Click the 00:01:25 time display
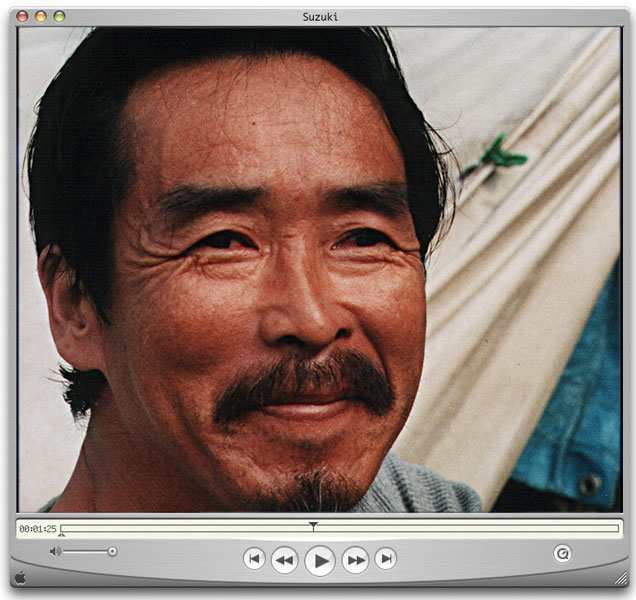Image resolution: width=636 pixels, height=600 pixels. click(x=38, y=529)
